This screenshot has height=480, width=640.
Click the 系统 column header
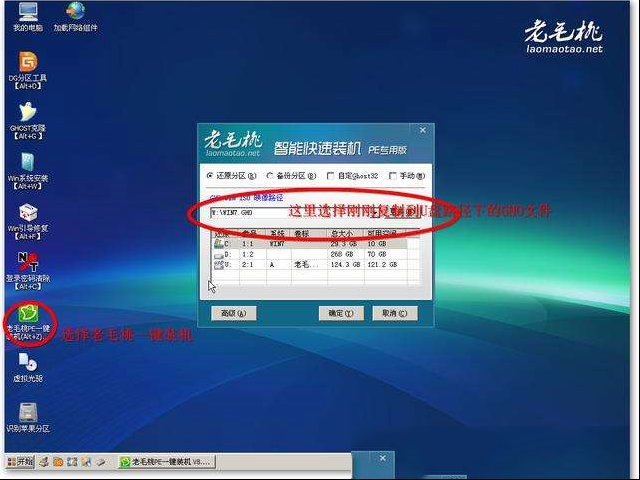pos(279,233)
